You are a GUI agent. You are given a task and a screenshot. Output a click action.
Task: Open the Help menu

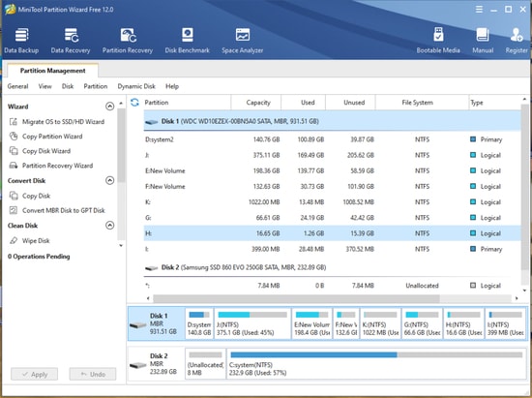(x=172, y=86)
